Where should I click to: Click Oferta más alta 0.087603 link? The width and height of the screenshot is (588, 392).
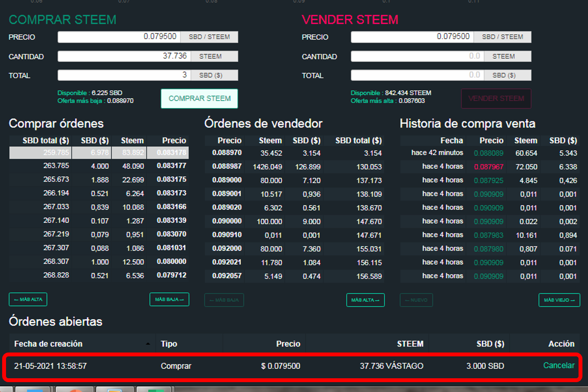387,101
